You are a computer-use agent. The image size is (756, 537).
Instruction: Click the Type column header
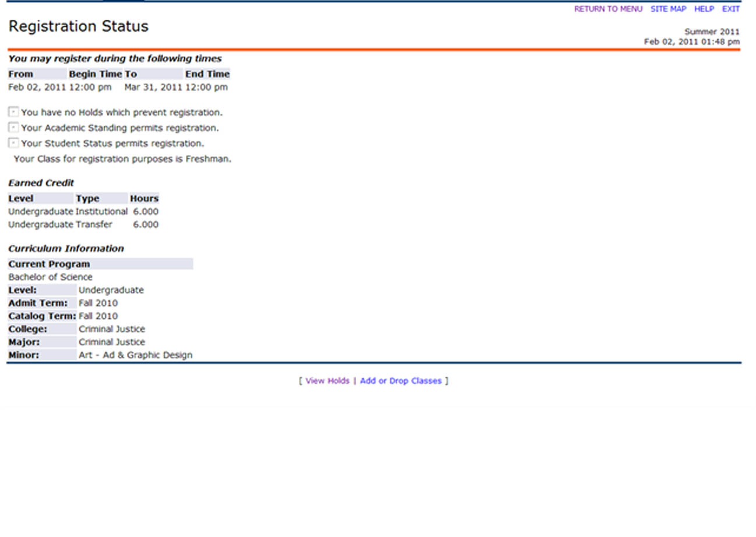(101, 198)
